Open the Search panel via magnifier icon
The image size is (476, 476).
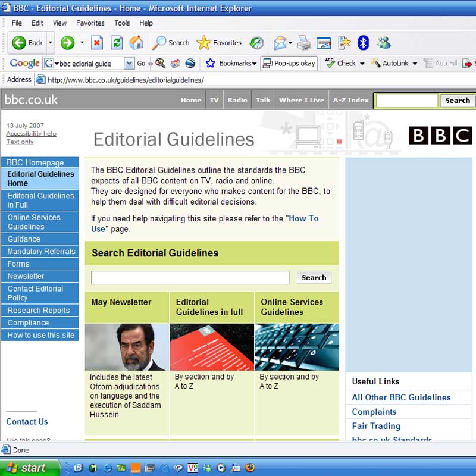click(x=161, y=43)
